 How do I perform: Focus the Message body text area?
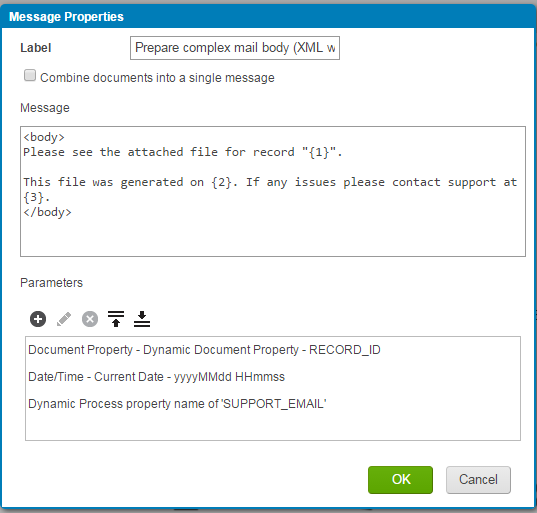[273, 191]
